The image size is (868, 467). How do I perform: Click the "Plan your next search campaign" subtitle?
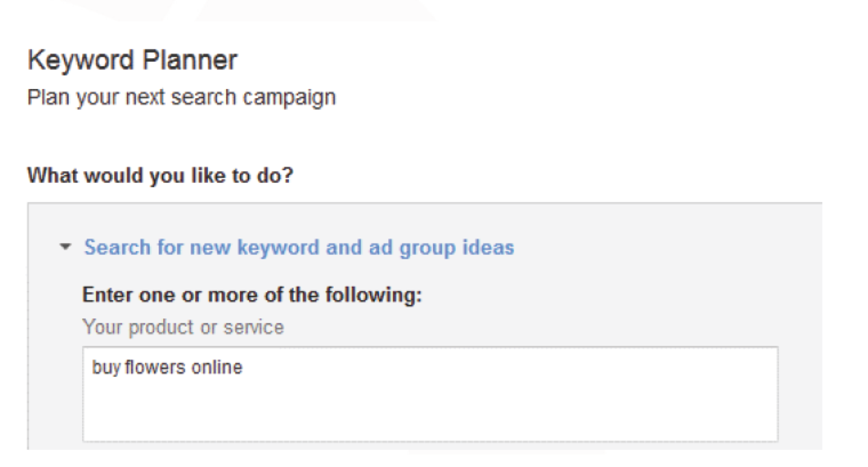tap(182, 97)
